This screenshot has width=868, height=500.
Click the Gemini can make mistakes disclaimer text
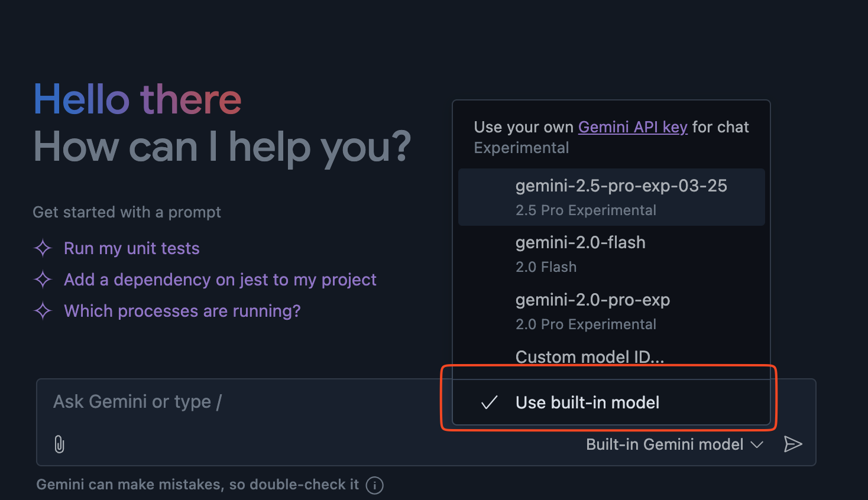(x=197, y=485)
